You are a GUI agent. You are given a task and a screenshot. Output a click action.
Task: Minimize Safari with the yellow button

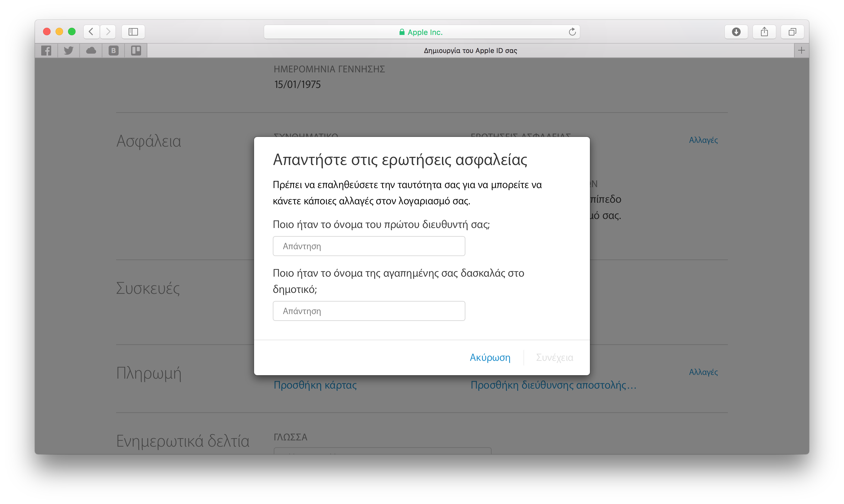click(x=59, y=31)
